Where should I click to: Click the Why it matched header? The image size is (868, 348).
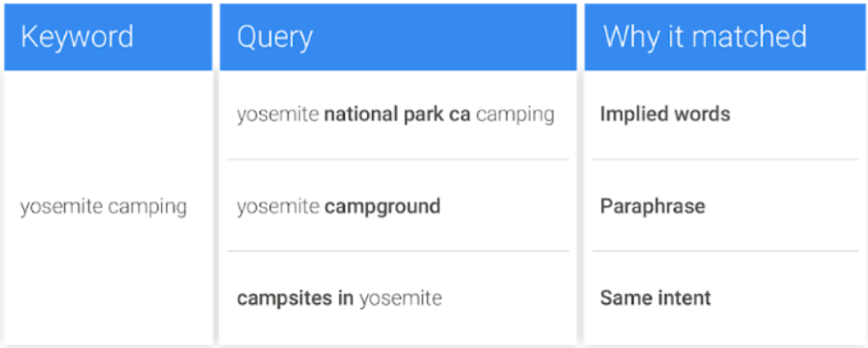(x=724, y=37)
